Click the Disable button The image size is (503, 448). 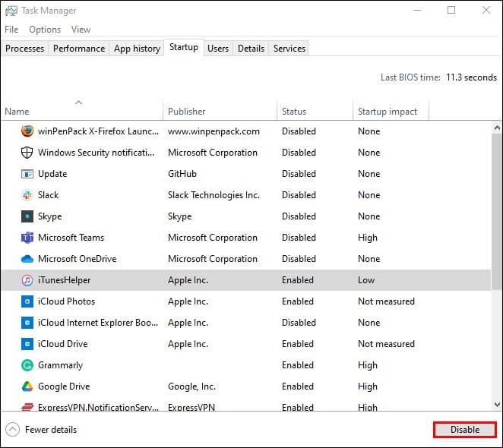tap(465, 430)
